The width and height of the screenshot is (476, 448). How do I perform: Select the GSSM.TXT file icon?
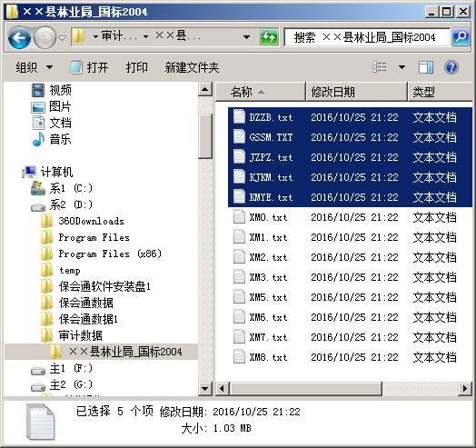239,136
